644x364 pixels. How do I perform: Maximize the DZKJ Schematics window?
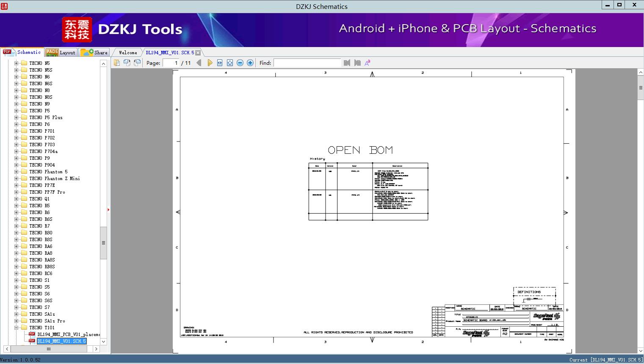click(x=619, y=5)
